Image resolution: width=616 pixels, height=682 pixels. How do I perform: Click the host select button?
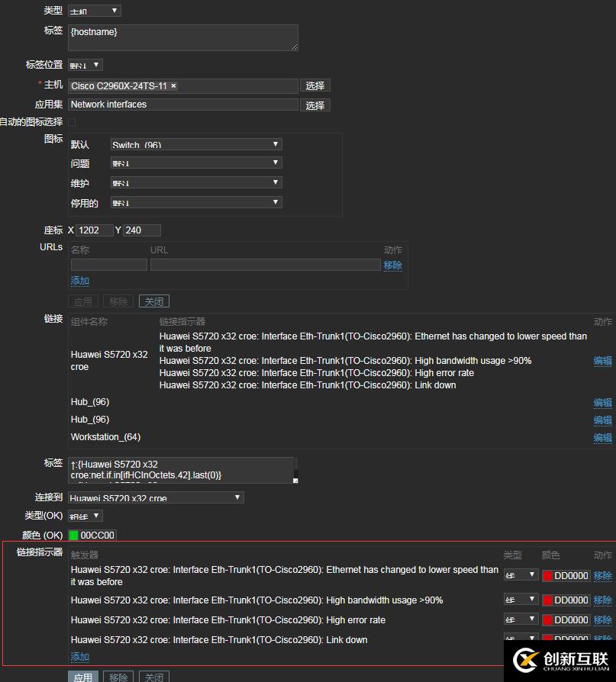pos(314,85)
